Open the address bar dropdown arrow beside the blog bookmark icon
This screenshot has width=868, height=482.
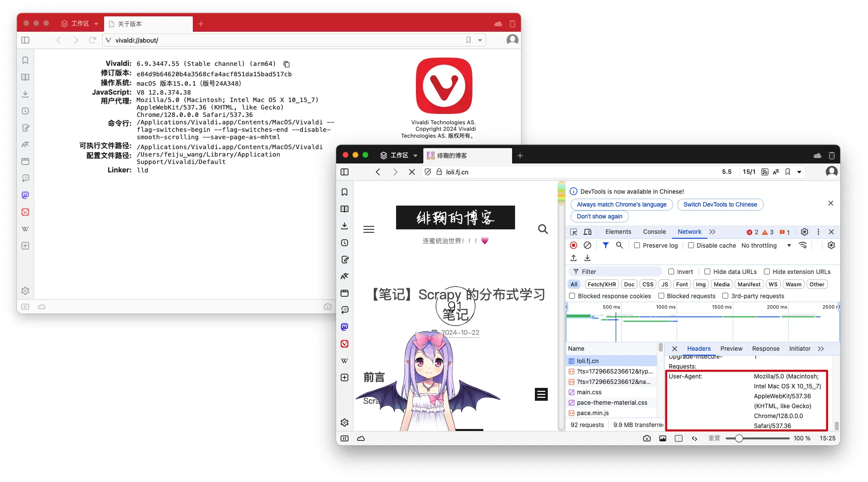tap(799, 172)
